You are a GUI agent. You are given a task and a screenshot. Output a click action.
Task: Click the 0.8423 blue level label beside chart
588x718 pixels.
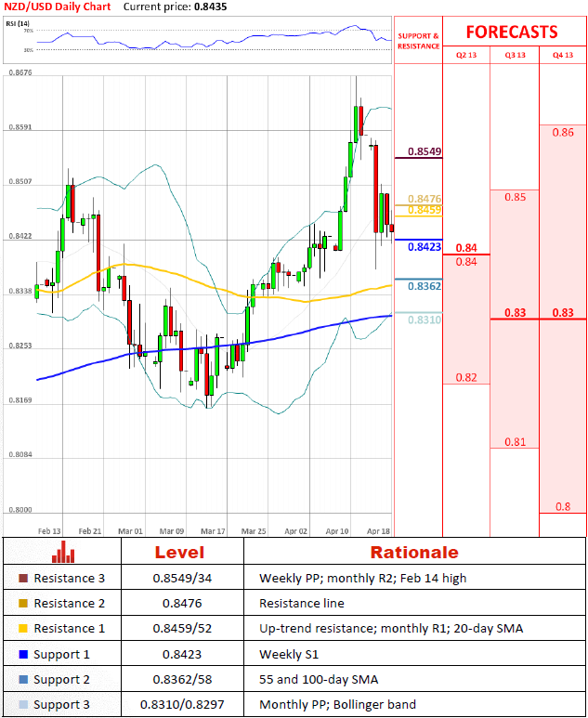pyautogui.click(x=425, y=247)
